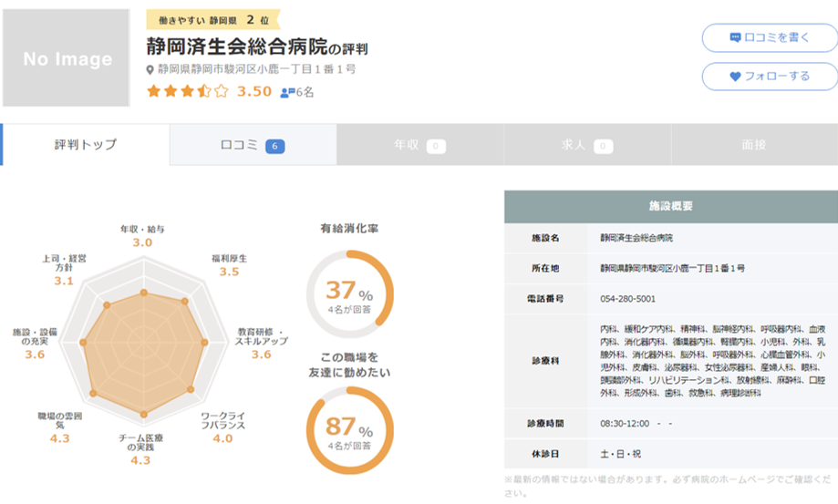Switch to the 面接 tab
Screen dimensions: 838x504
click(x=753, y=145)
